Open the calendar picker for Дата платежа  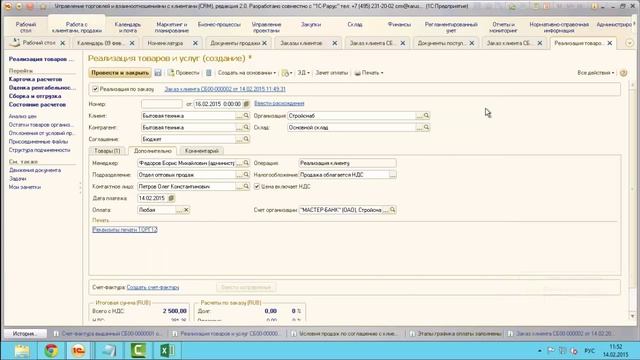click(x=171, y=198)
